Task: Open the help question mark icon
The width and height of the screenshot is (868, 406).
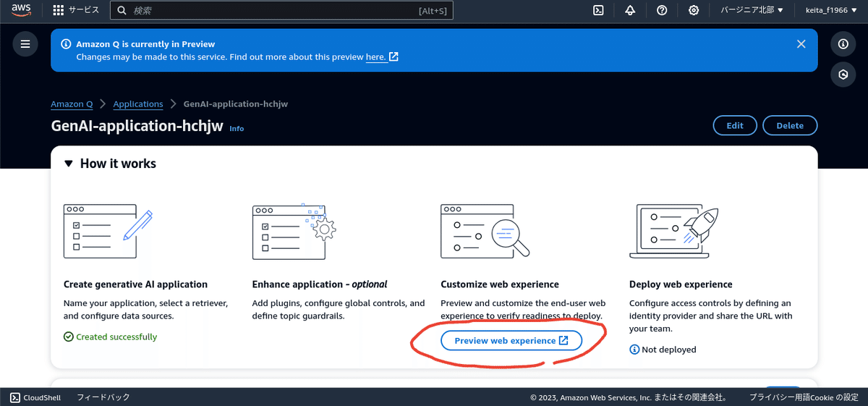Action: (662, 10)
